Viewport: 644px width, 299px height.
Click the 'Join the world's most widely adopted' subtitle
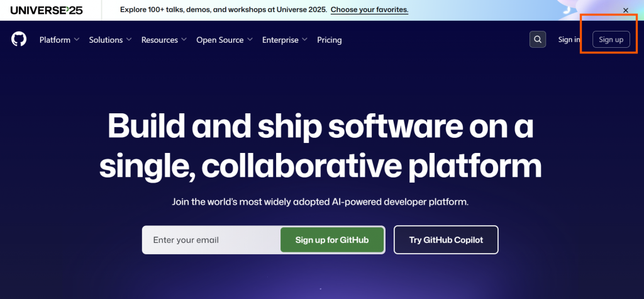click(x=320, y=202)
